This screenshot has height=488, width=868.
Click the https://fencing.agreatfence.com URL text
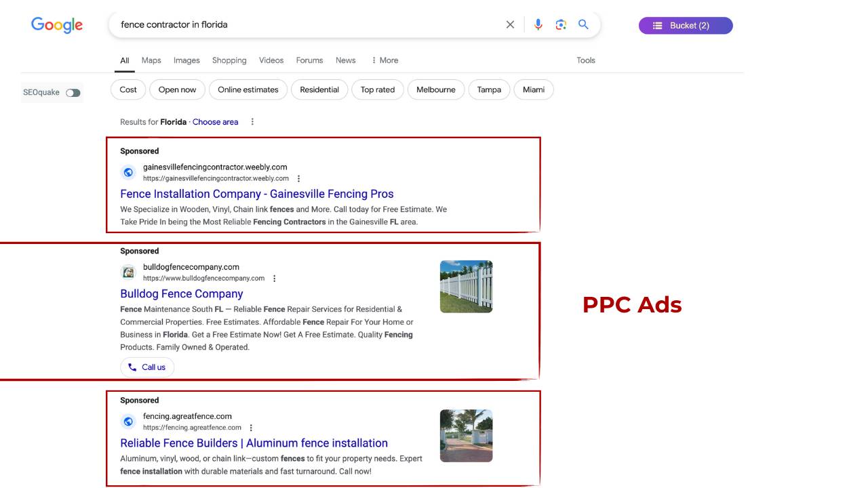(192, 428)
